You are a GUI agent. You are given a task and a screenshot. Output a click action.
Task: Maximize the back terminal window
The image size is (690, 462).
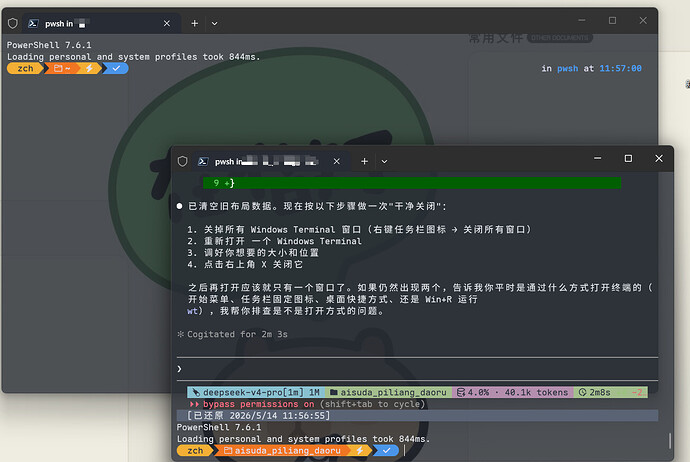612,20
